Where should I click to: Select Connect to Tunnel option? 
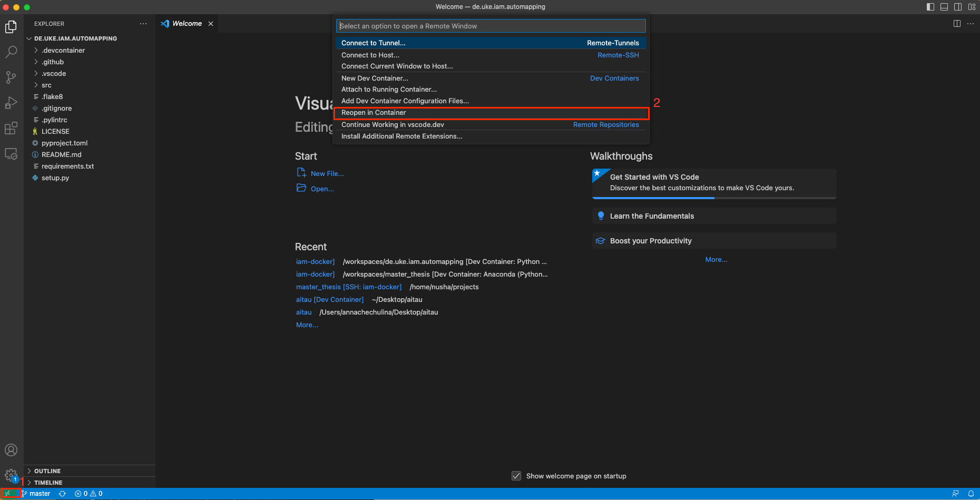coord(491,43)
